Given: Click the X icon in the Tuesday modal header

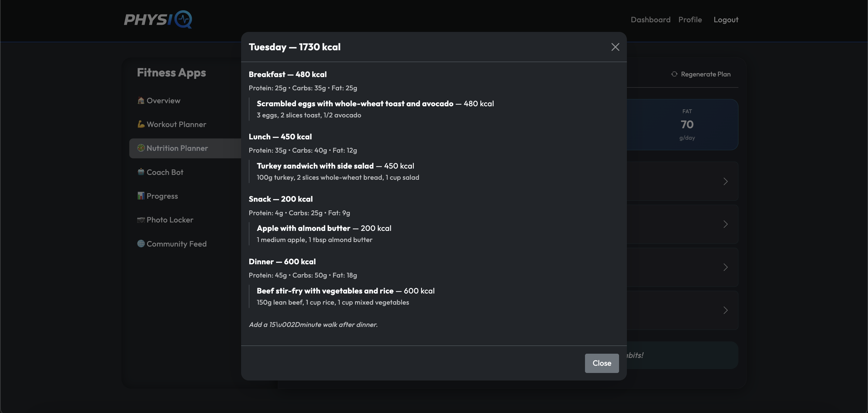Looking at the screenshot, I should click(x=615, y=47).
